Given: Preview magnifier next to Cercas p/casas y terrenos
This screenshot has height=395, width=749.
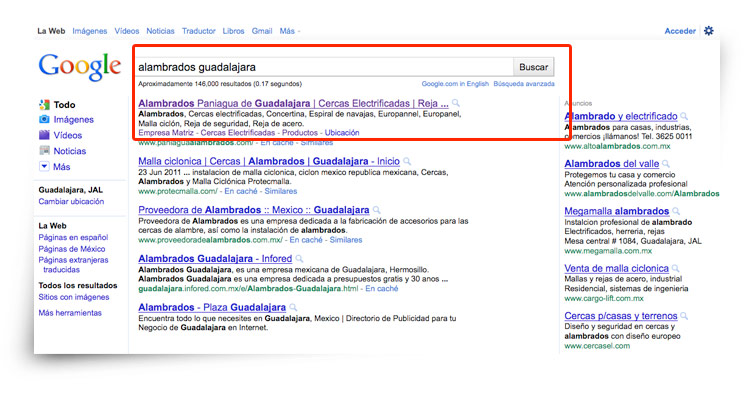Looking at the screenshot, I should coord(684,316).
